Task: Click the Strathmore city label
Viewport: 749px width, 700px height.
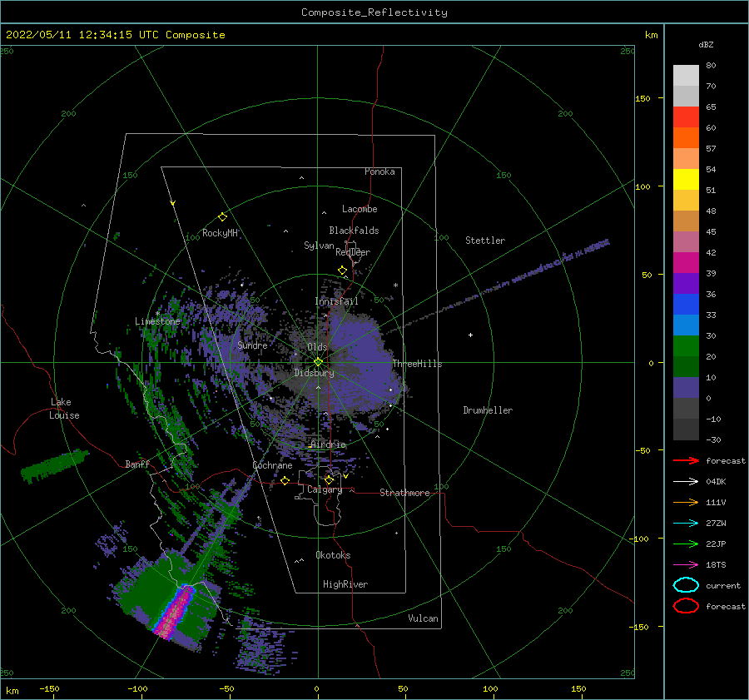Action: pos(404,493)
